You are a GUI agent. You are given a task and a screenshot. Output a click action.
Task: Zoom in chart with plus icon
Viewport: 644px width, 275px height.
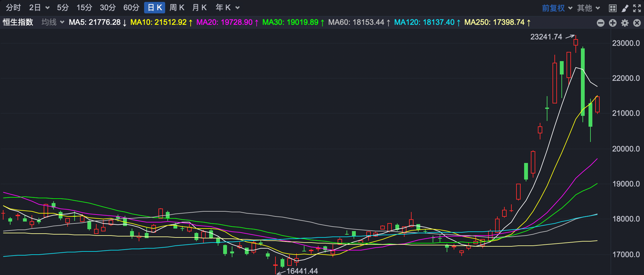click(x=613, y=23)
